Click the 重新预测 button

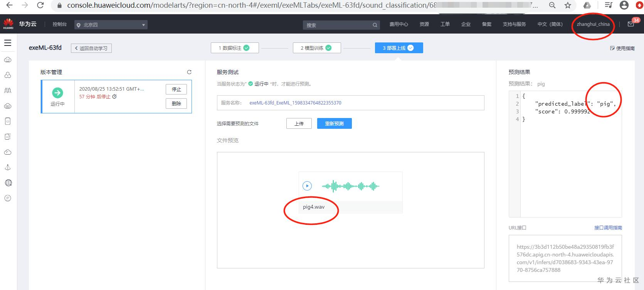(x=335, y=123)
